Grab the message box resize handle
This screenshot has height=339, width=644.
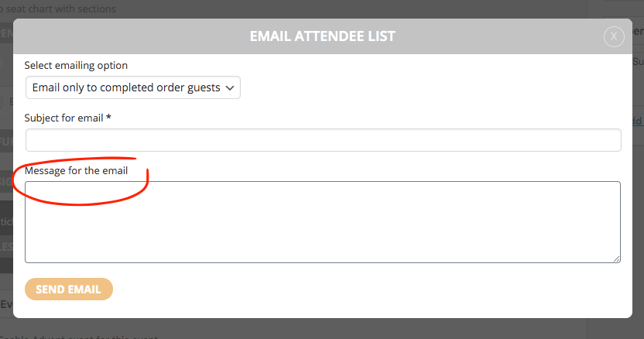pos(616,259)
